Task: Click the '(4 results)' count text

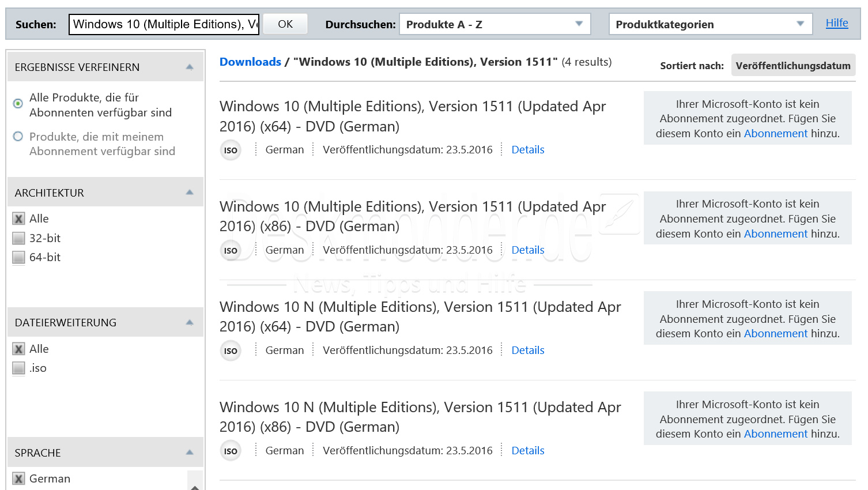Action: click(587, 62)
